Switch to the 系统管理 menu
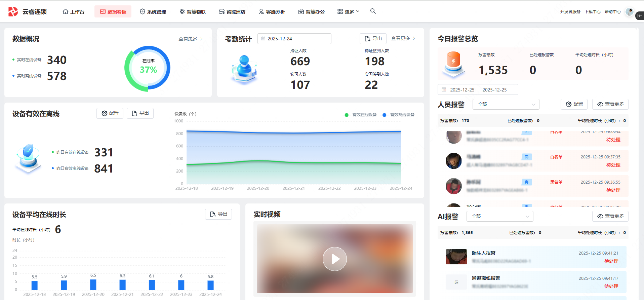The image size is (644, 300). (x=153, y=12)
